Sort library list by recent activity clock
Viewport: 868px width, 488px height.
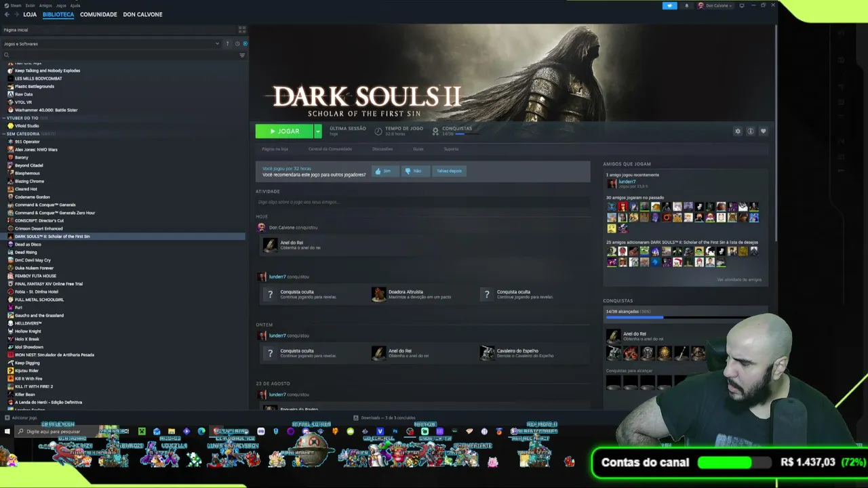[x=237, y=44]
